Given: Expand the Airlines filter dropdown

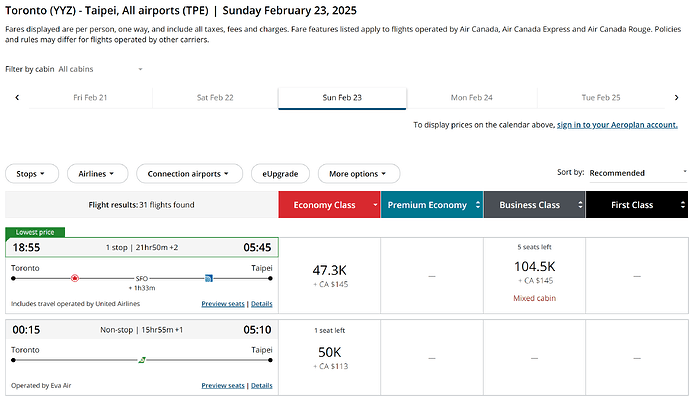Looking at the screenshot, I should [x=97, y=173].
